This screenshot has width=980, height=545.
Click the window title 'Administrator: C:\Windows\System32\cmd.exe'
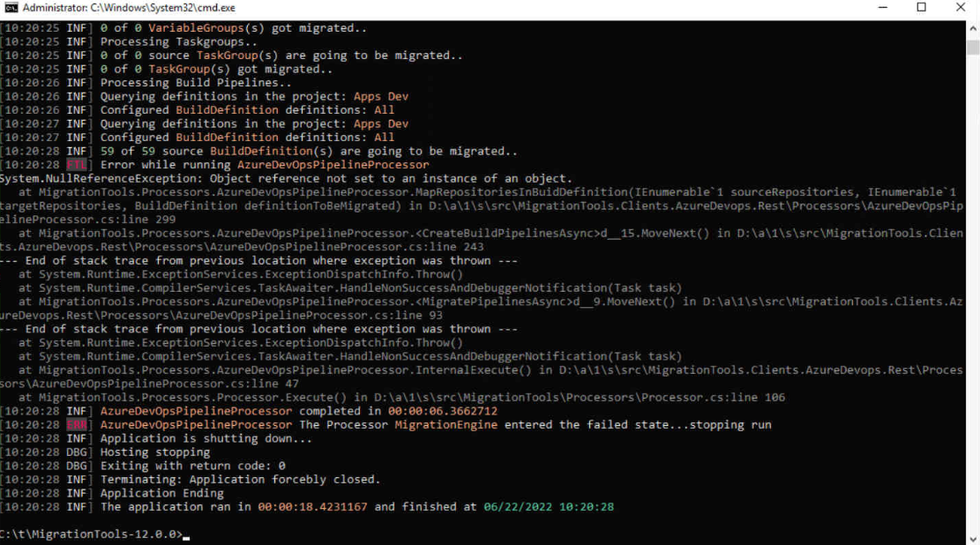129,8
